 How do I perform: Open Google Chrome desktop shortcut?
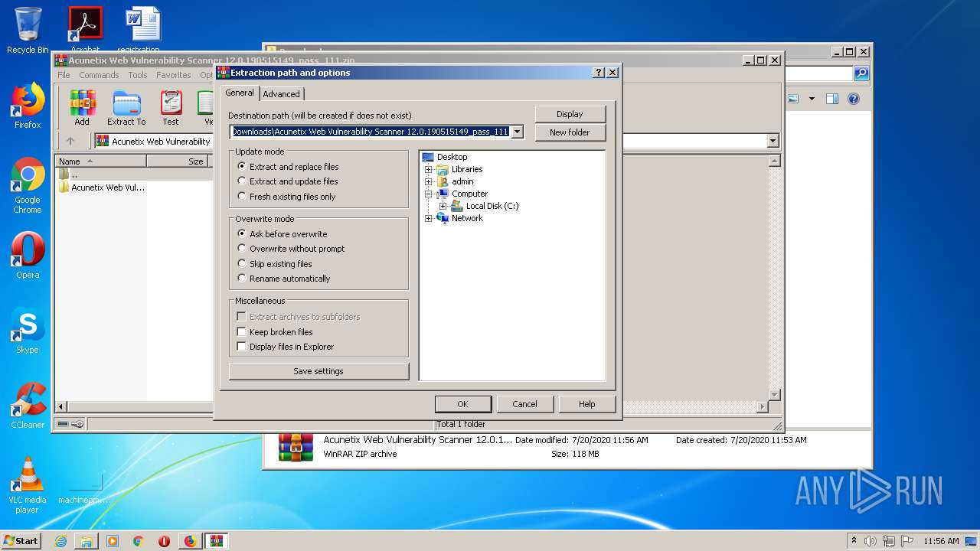pos(28,186)
